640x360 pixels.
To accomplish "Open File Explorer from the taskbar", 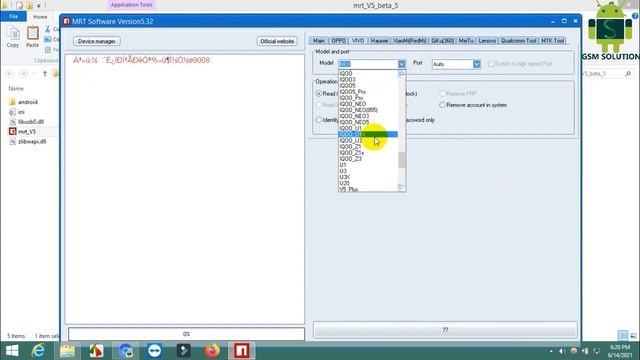I will point(67,351).
